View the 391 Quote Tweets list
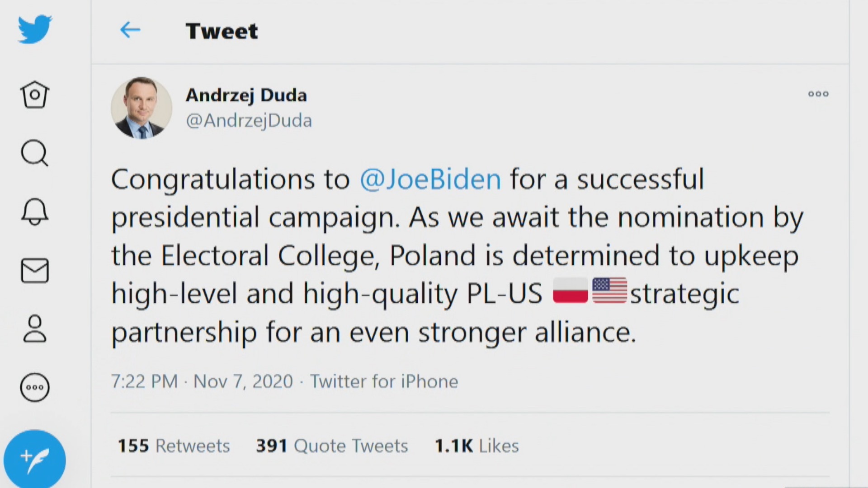Image resolution: width=868 pixels, height=488 pixels. point(332,446)
